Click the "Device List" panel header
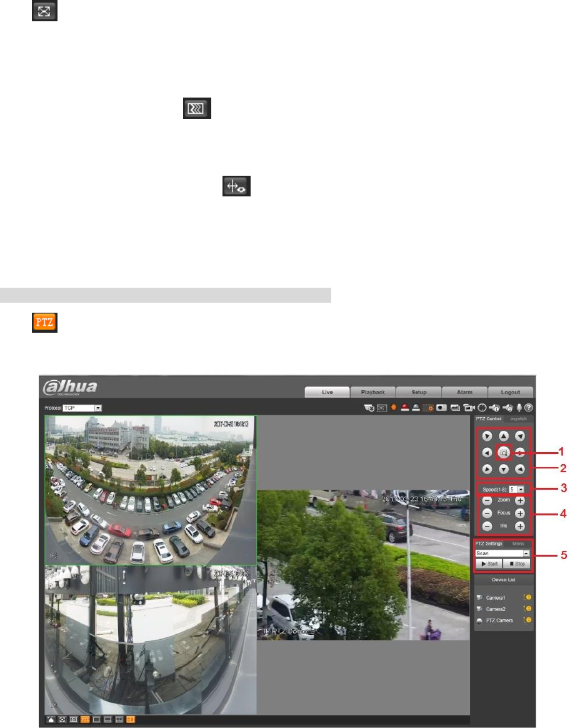Screen dimensions: 570x728 pyautogui.click(x=504, y=580)
